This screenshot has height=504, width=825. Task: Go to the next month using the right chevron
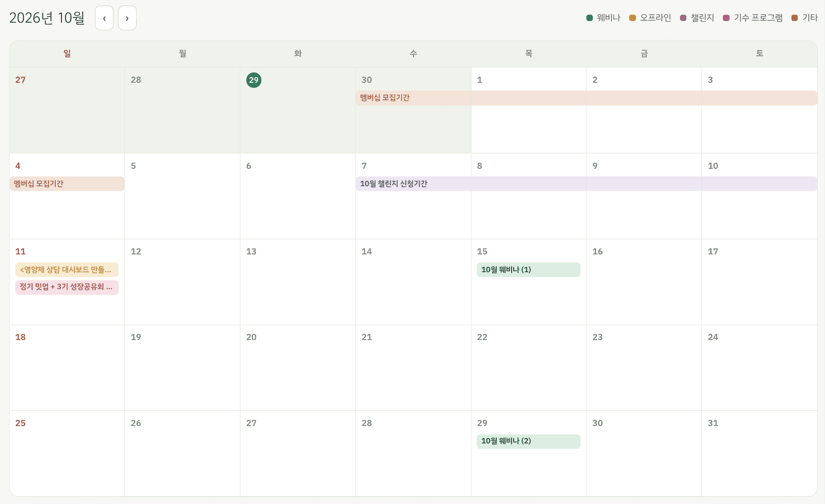(x=127, y=18)
